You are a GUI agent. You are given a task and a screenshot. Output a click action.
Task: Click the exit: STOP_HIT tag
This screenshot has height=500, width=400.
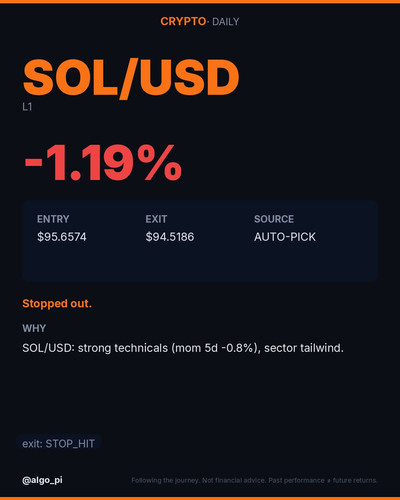click(x=59, y=444)
